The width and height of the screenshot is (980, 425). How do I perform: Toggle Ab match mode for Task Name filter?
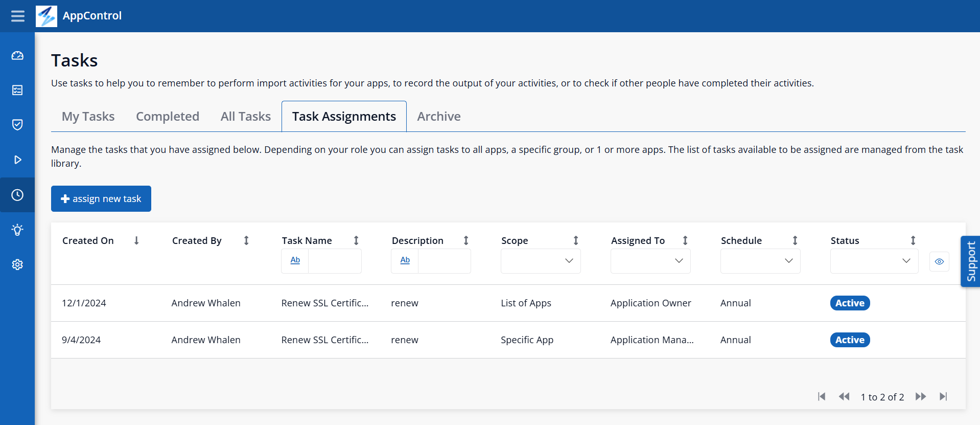[295, 261]
